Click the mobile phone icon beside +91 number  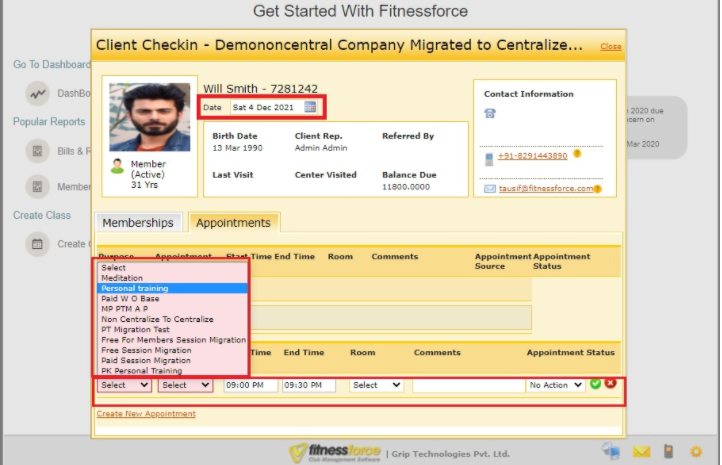pos(489,159)
